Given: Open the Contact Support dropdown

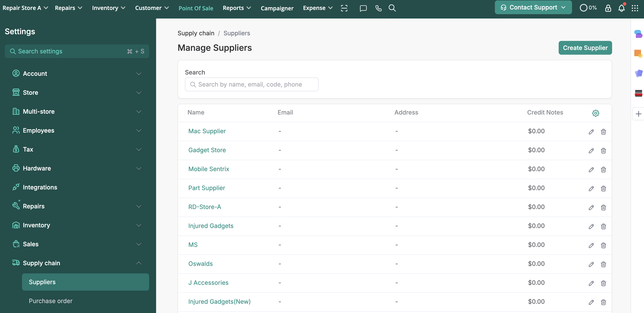Looking at the screenshot, I should click(x=533, y=8).
